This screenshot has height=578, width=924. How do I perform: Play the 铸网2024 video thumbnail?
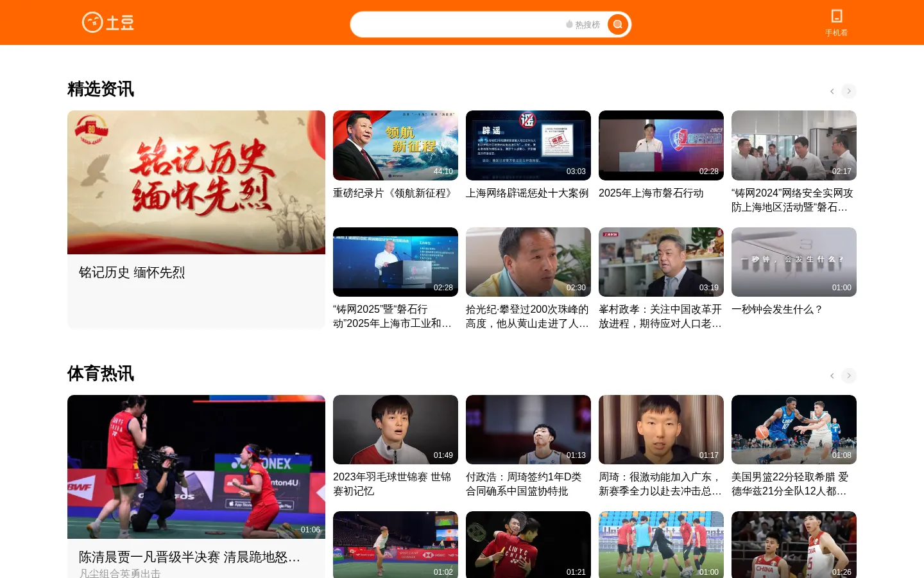tap(794, 145)
